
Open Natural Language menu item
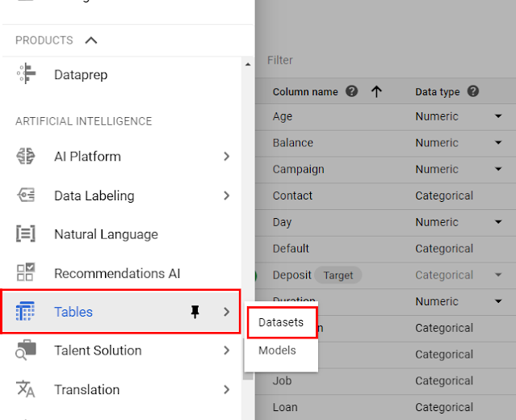pos(122,234)
